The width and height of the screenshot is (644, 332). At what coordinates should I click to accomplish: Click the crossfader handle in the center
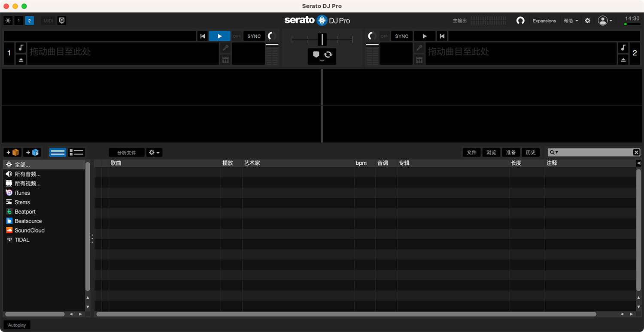click(322, 39)
